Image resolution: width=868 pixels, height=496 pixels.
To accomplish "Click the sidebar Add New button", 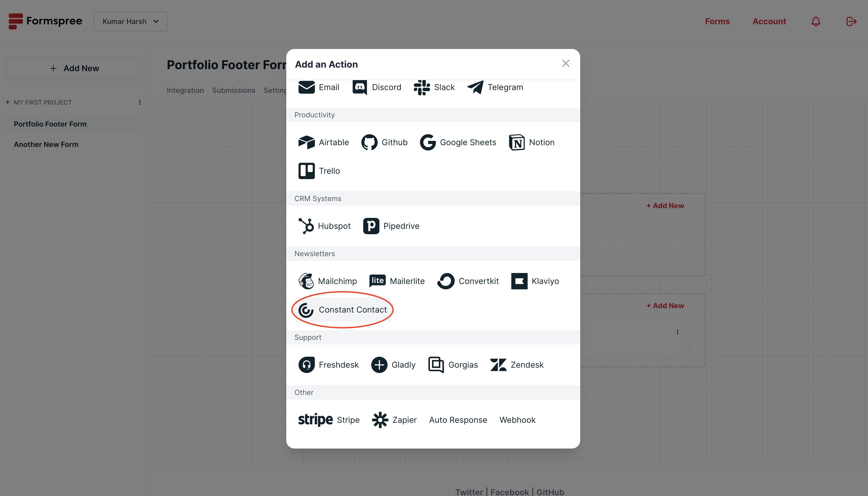I will click(73, 68).
